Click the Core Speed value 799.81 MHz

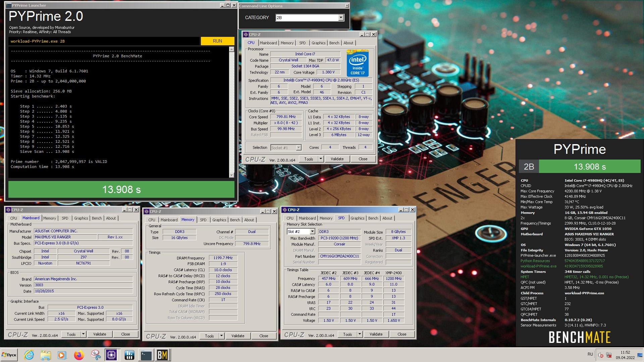pos(286,117)
